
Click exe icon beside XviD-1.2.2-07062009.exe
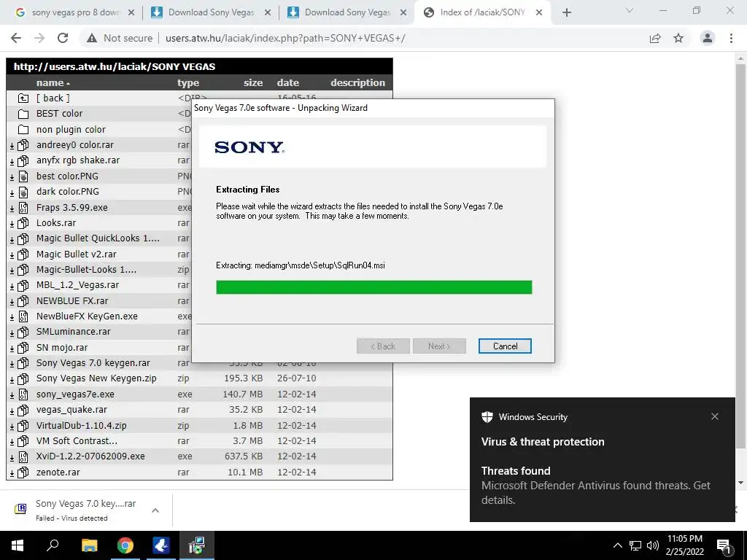pos(23,456)
